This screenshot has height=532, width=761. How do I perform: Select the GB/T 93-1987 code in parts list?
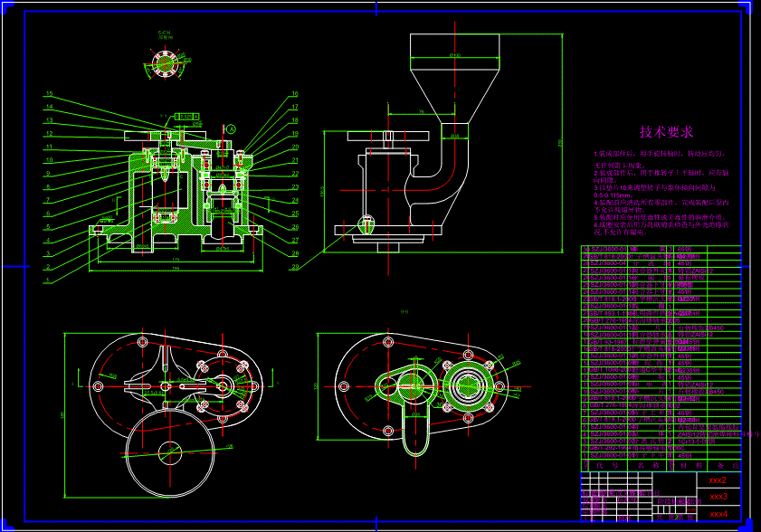point(609,342)
